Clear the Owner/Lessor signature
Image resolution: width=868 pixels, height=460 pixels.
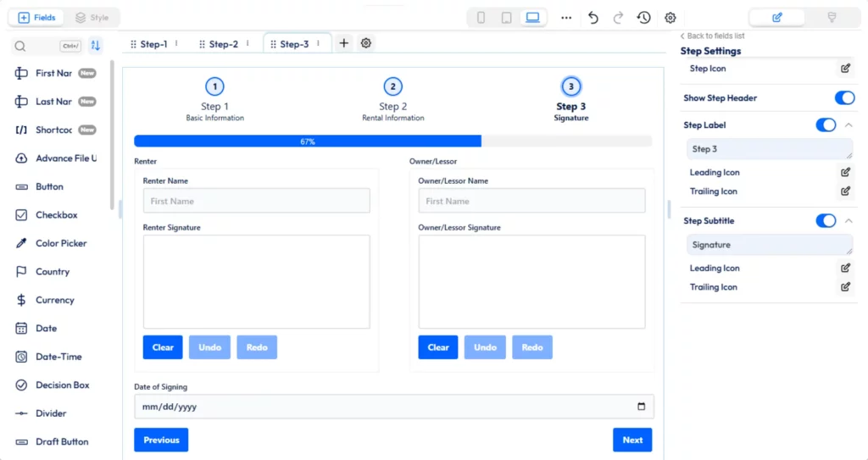(x=438, y=347)
